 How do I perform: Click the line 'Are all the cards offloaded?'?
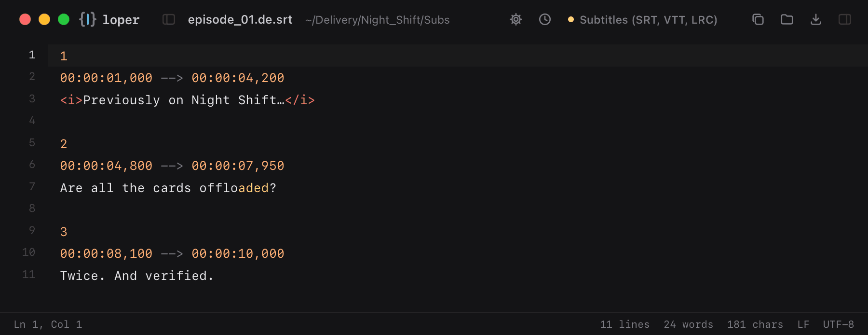coord(168,188)
